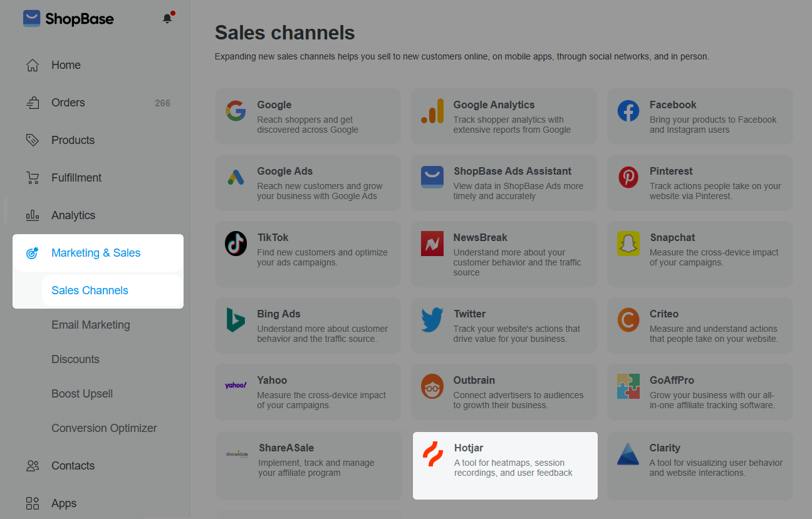Select Sales Channels submenu item
The height and width of the screenshot is (519, 812).
tap(90, 290)
